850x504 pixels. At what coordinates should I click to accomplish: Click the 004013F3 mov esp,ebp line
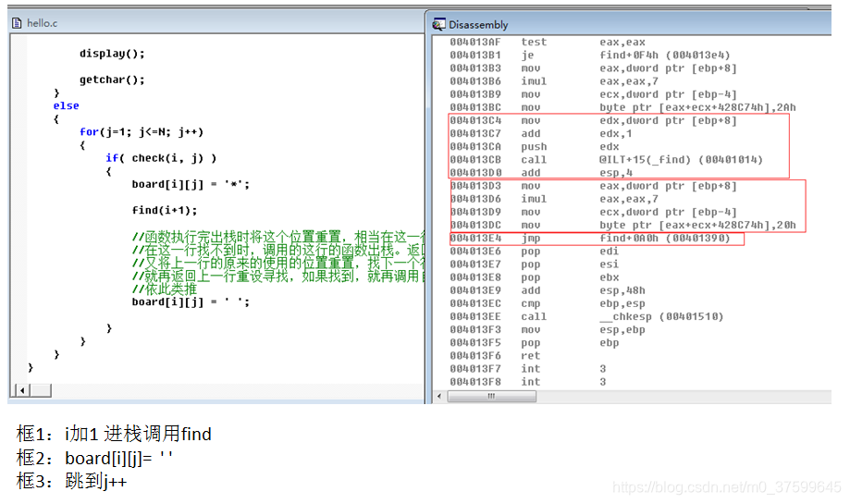[x=548, y=330]
